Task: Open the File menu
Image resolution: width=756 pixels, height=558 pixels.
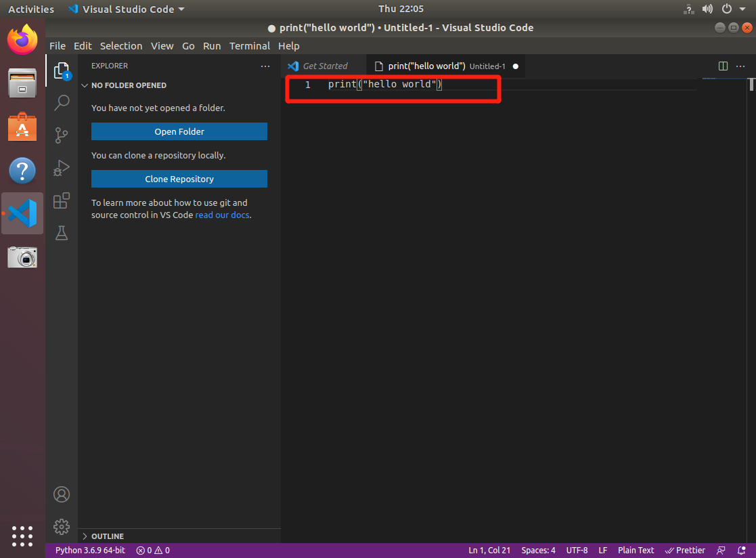Action: (58, 46)
